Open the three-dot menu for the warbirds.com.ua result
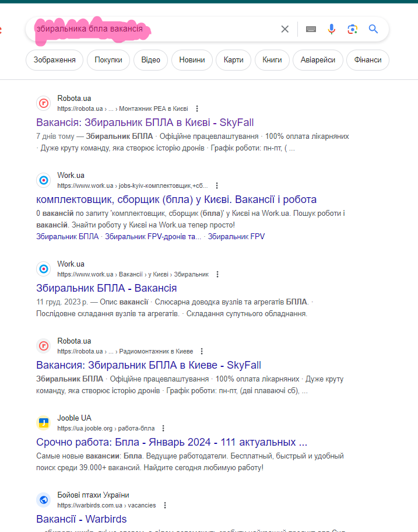 point(165,505)
